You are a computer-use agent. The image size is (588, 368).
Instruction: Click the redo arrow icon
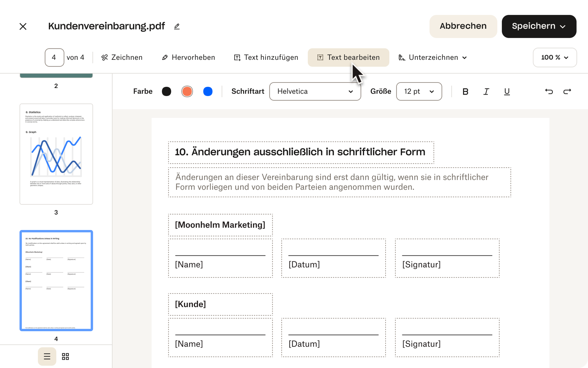click(x=567, y=91)
